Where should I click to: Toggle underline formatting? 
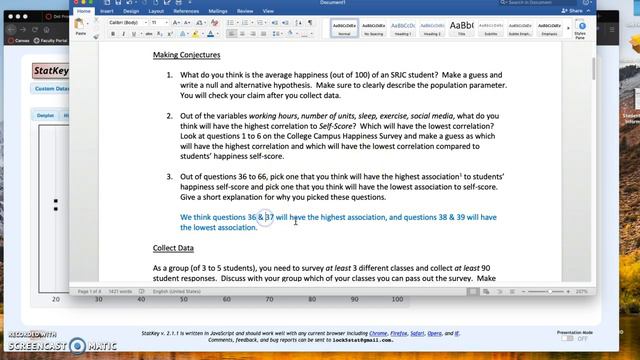coord(134,34)
